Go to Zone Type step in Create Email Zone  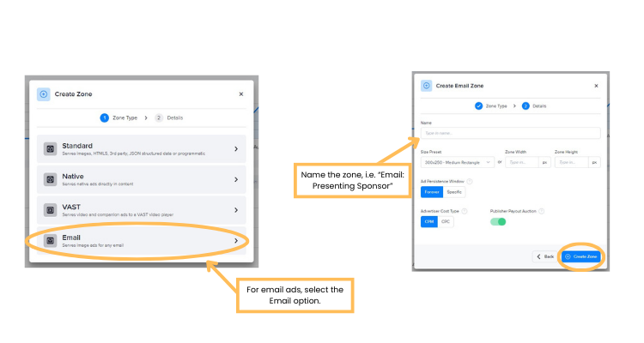point(491,106)
